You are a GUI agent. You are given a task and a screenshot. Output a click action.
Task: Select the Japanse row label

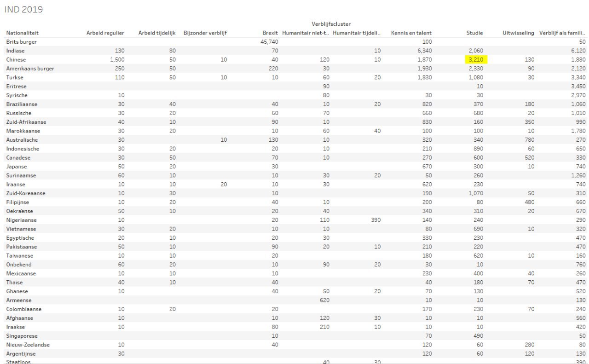17,167
